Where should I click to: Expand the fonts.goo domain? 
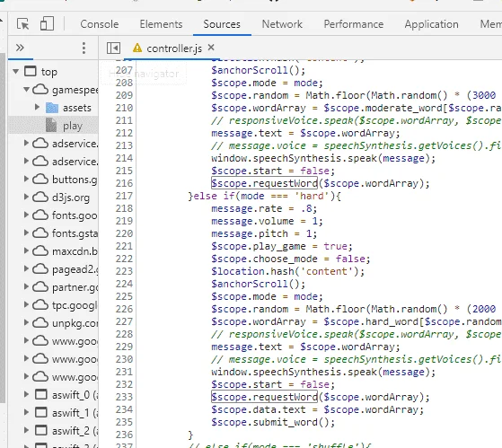point(27,215)
